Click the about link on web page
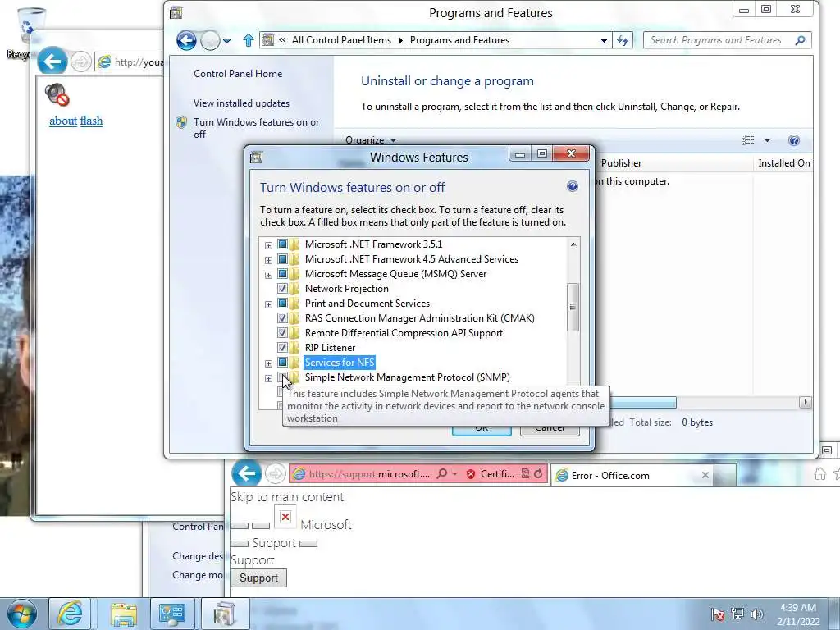Screen dimensions: 840x630 (63, 121)
